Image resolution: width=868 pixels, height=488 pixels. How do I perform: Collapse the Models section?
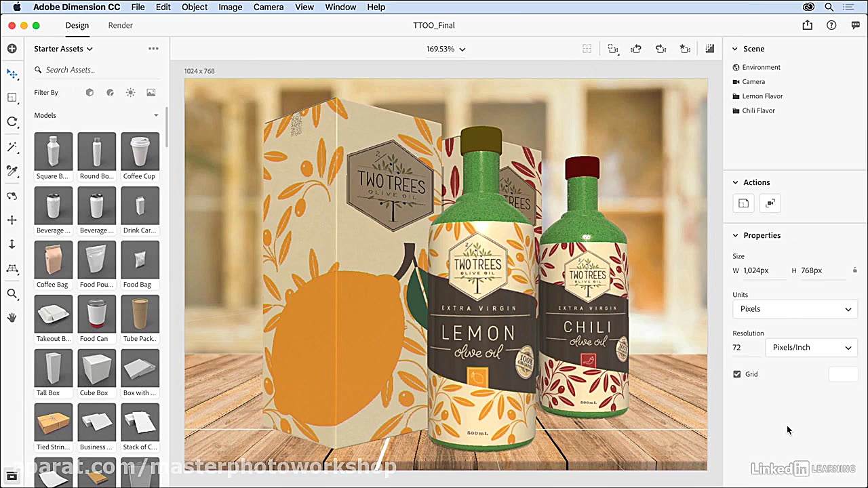click(x=156, y=115)
